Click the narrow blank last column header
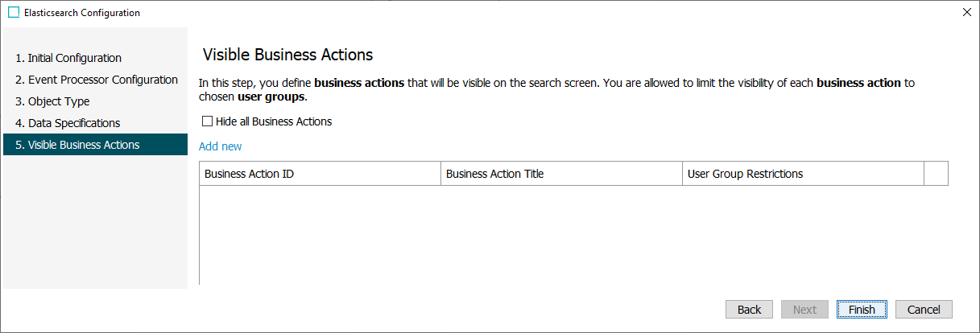 [936, 174]
